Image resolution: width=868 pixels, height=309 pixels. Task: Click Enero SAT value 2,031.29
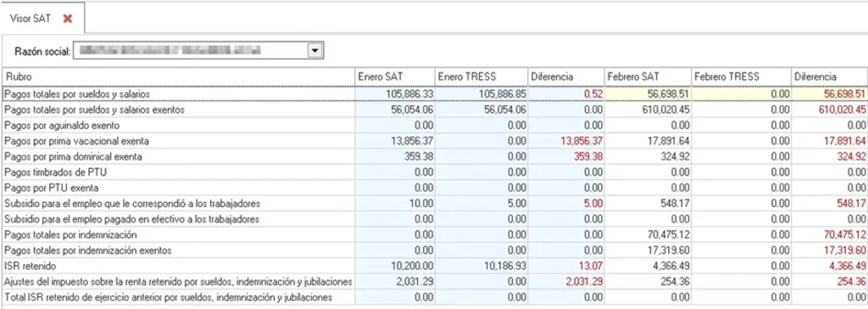[414, 281]
